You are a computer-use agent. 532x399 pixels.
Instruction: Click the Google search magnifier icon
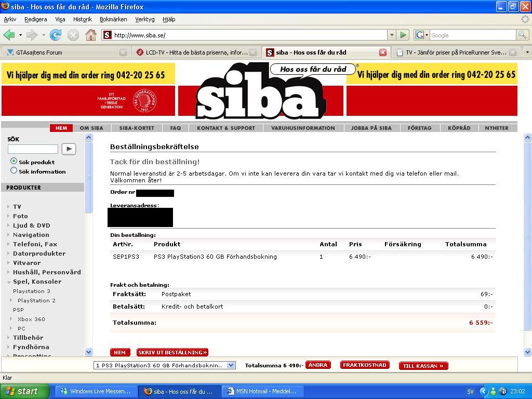tap(522, 35)
